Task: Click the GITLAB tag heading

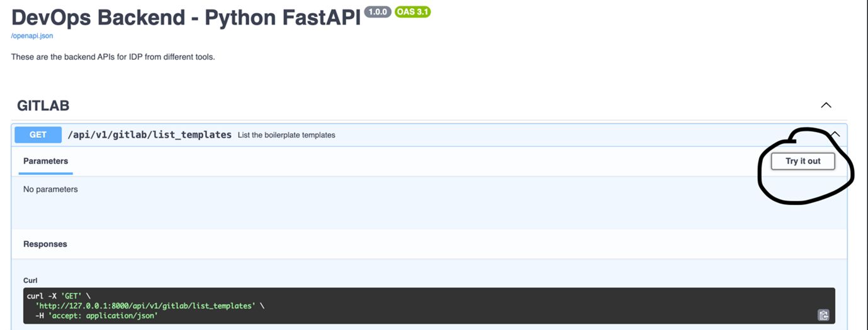Action: point(43,106)
